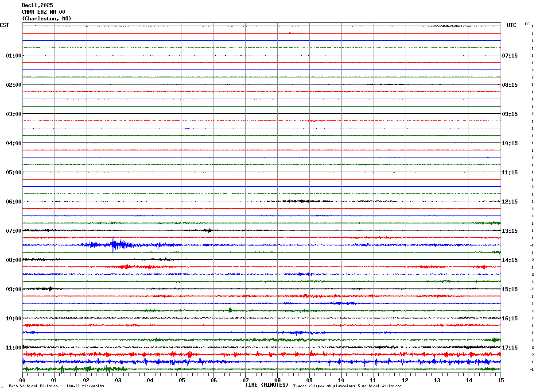This screenshot has height=392, width=536.
Task: Click the 09 minute axis tick label
Action: 310,380
